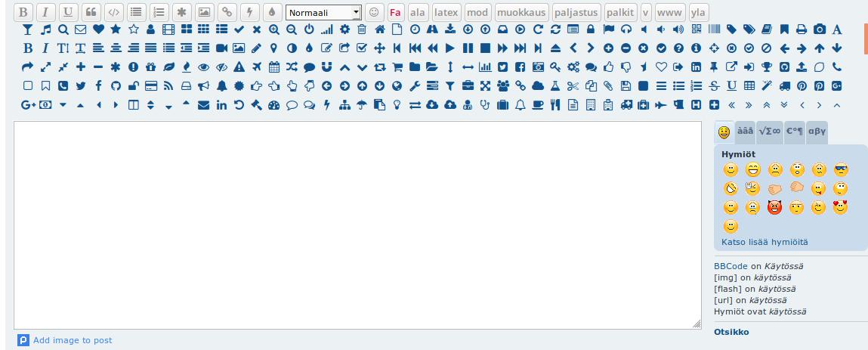Choose the umbrella icon

362,104
